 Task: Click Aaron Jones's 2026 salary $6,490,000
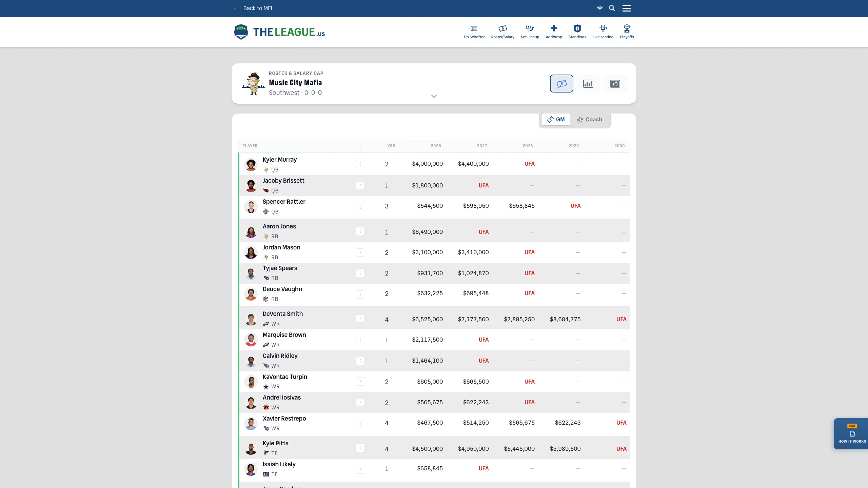coord(427,232)
